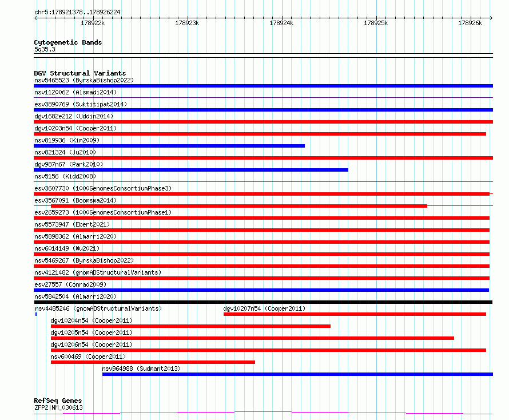Screen dimensions: 509x420
Task: Click nsv600469 (Cooper2011) label
Action: coord(88,356)
